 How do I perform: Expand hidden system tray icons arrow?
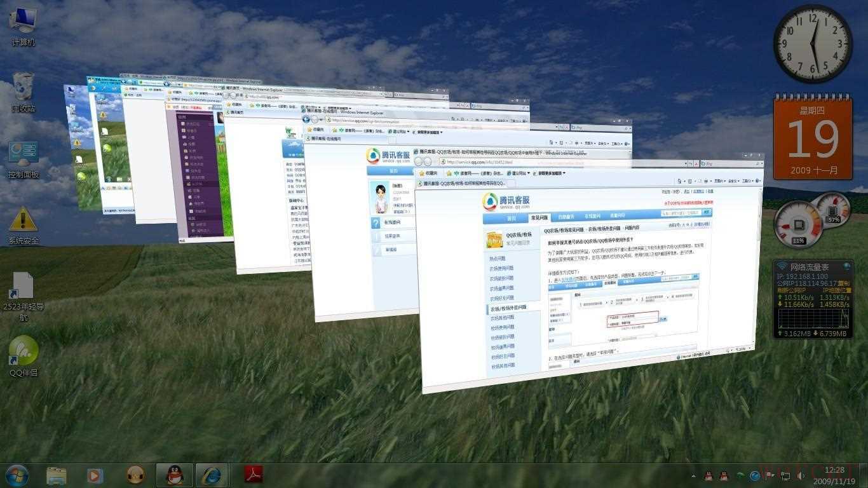pos(693,475)
